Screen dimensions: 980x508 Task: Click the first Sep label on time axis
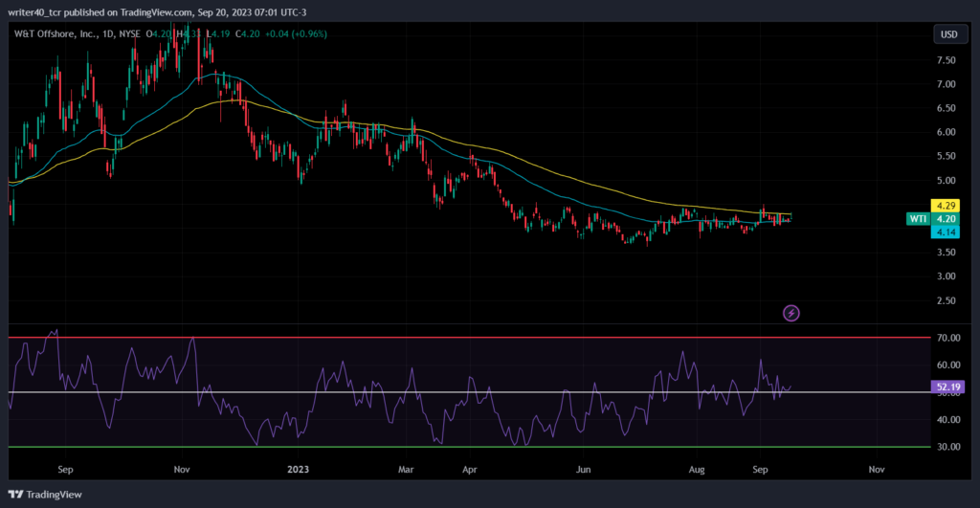(65, 470)
